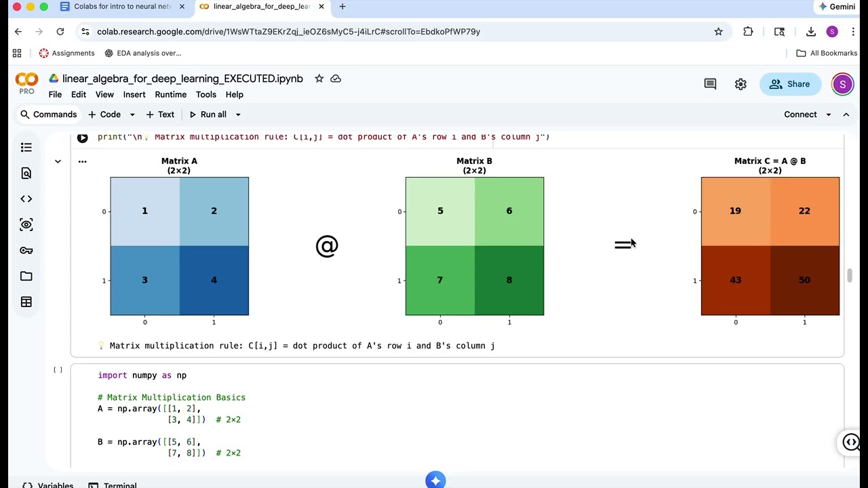Check the cloud save status icon
Image resolution: width=868 pixels, height=488 pixels.
(336, 79)
